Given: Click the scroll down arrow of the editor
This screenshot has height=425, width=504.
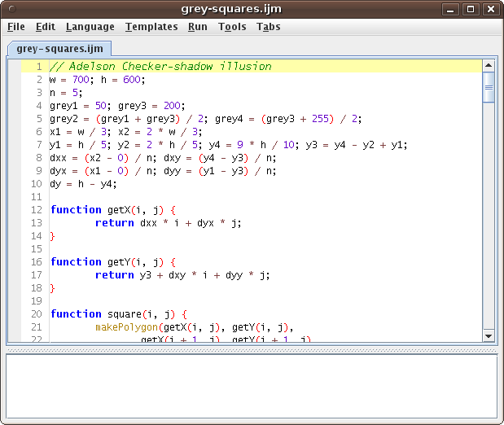Looking at the screenshot, I should (x=489, y=336).
